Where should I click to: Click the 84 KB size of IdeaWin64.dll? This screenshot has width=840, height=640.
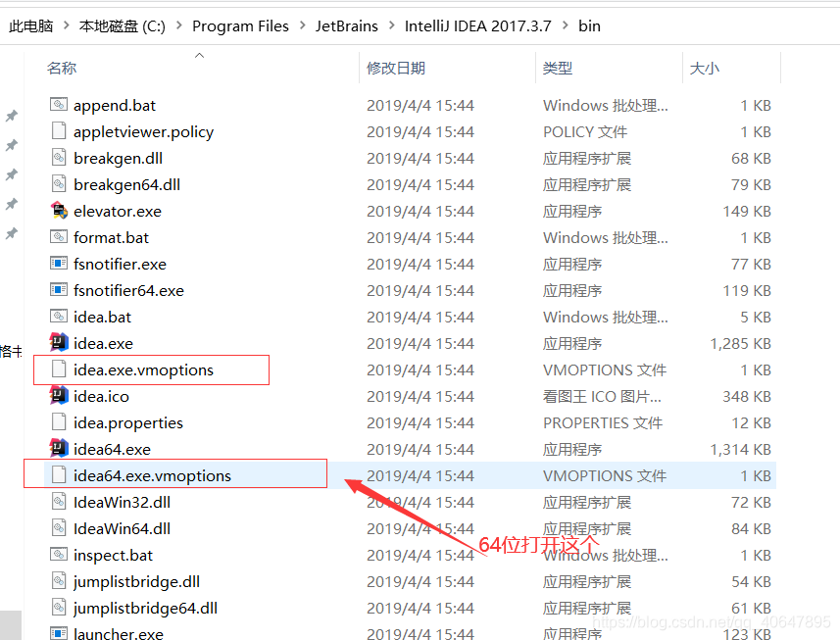751,528
